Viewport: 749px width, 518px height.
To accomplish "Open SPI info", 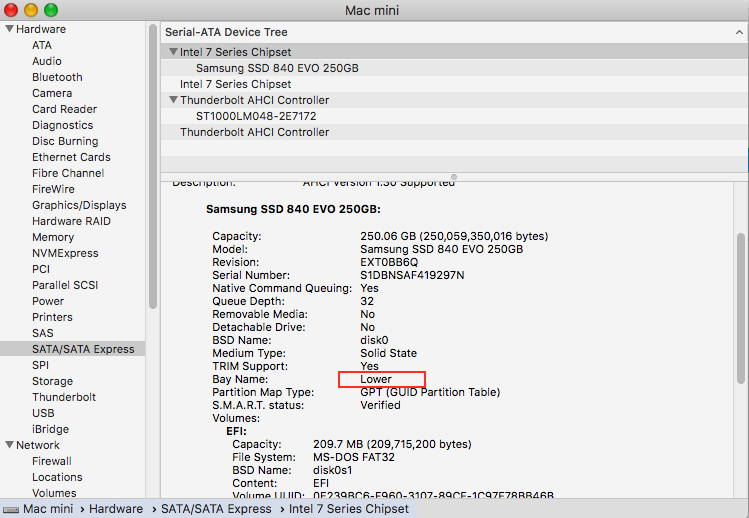I will (x=41, y=366).
